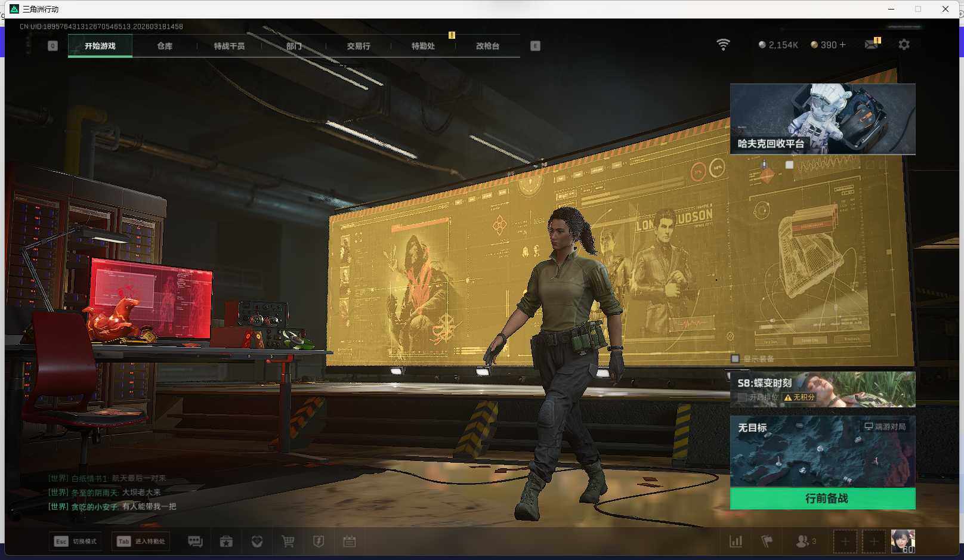
Task: Click the world chat line from 白纸情书1
Action: pyautogui.click(x=107, y=478)
